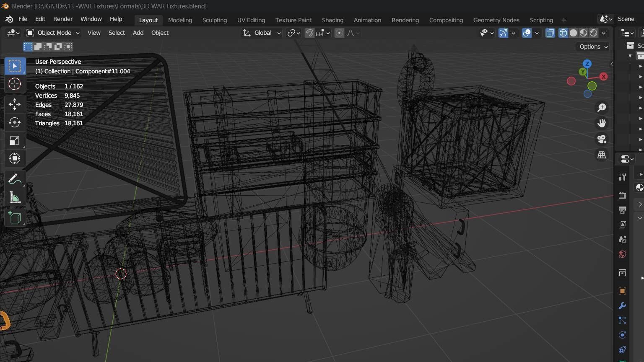The image size is (644, 362).
Task: Open the Tool properties tab
Action: [622, 177]
